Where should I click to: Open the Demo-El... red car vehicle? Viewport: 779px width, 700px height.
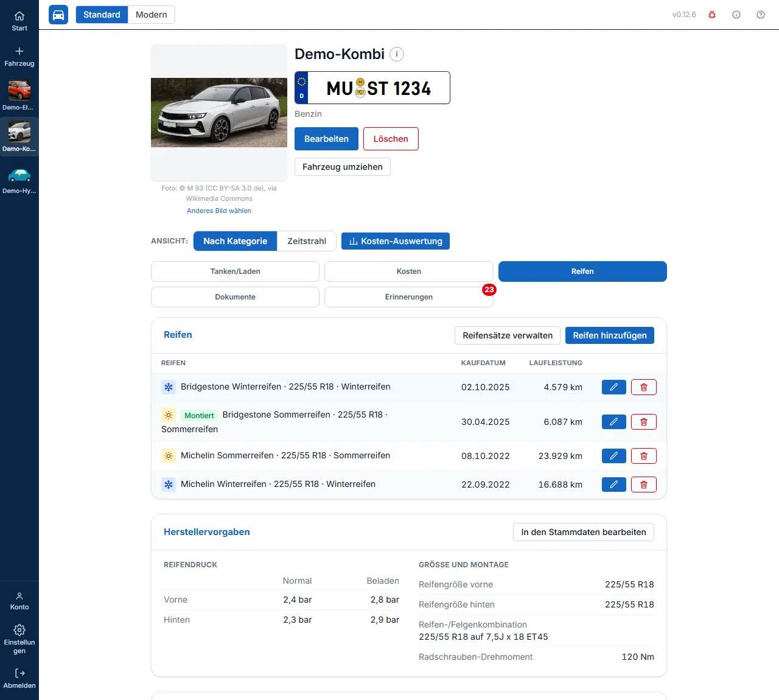click(x=19, y=95)
